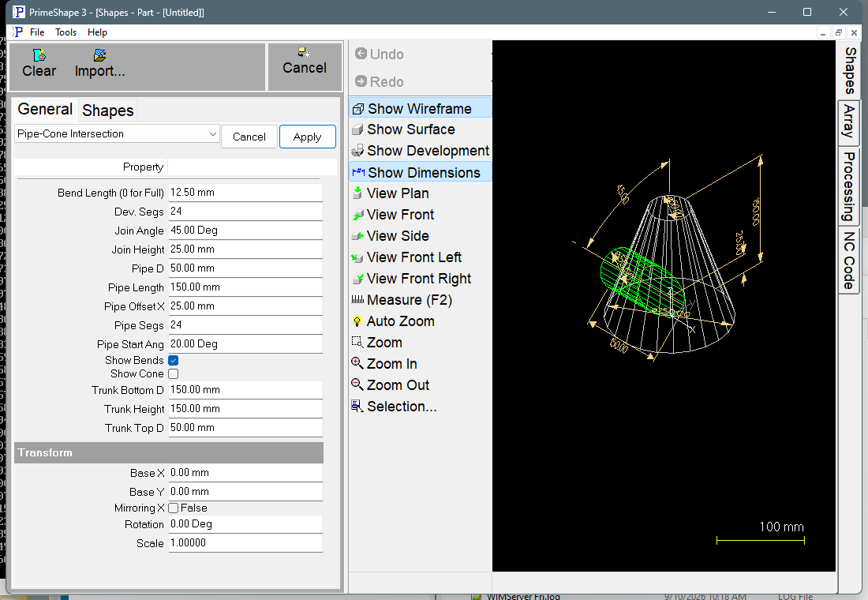
Task: Open the File menu
Action: pos(37,32)
